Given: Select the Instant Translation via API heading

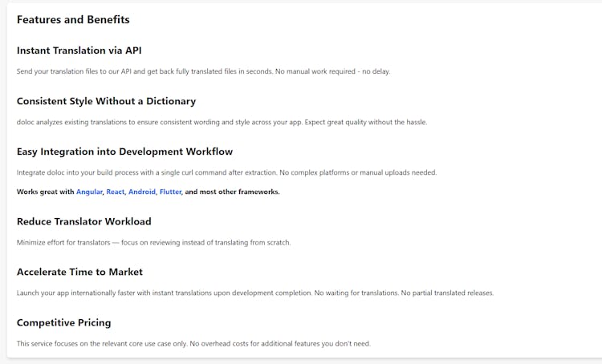Looking at the screenshot, I should click(79, 51).
